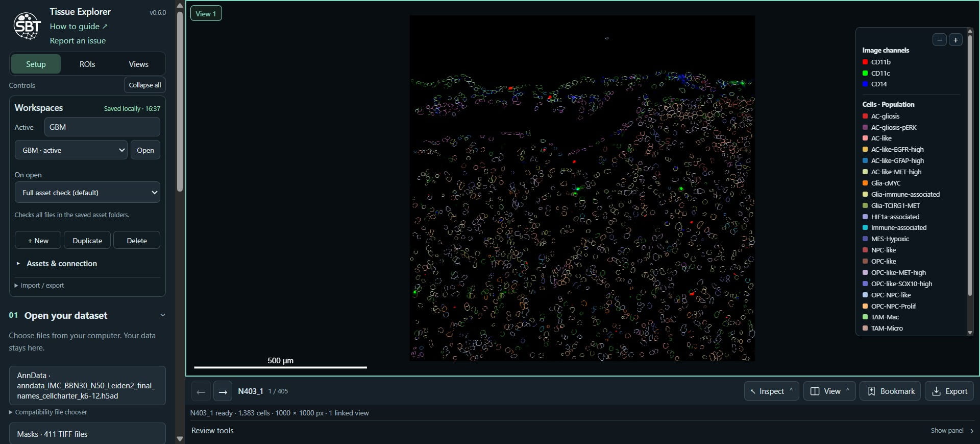Open the Inspect menu

click(x=771, y=391)
